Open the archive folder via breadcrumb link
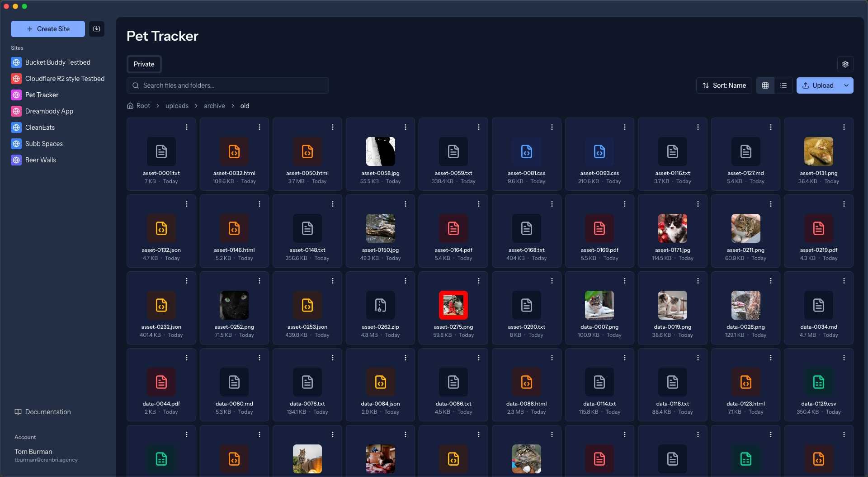Image resolution: width=868 pixels, height=477 pixels. 214,105
